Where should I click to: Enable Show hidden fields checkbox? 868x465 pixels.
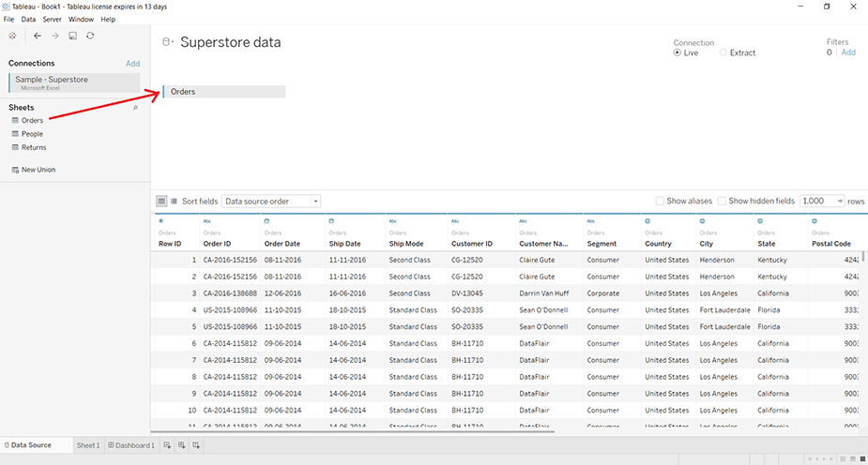(722, 202)
